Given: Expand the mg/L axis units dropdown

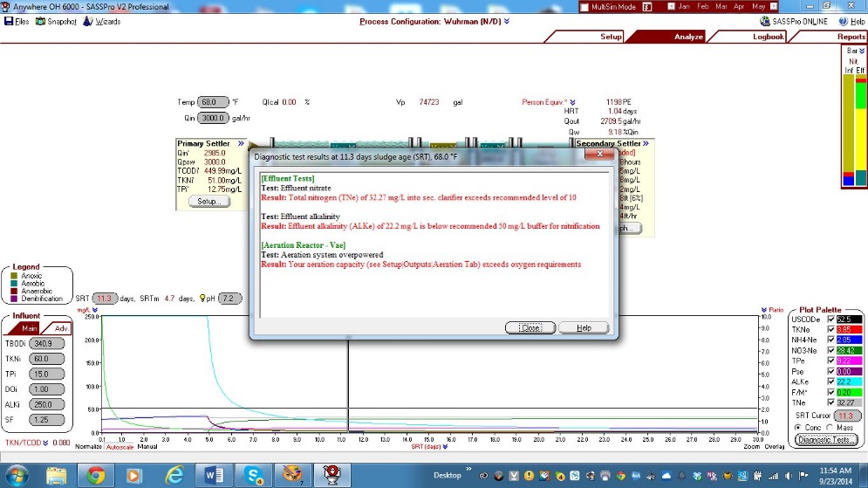Looking at the screenshot, I should point(93,309).
